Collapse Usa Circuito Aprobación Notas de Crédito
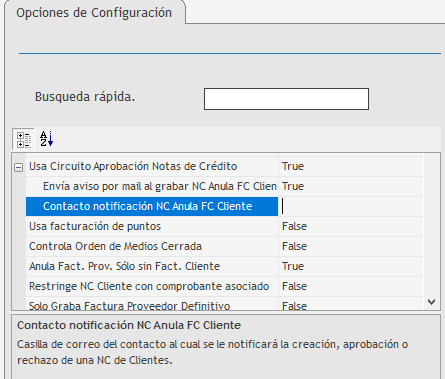The width and height of the screenshot is (445, 379). (19, 167)
